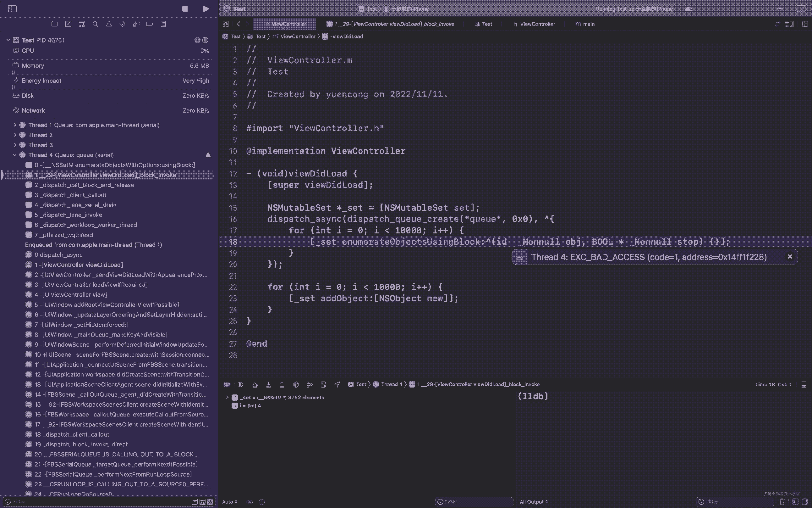Open the Project navigator folder icon

pos(54,24)
